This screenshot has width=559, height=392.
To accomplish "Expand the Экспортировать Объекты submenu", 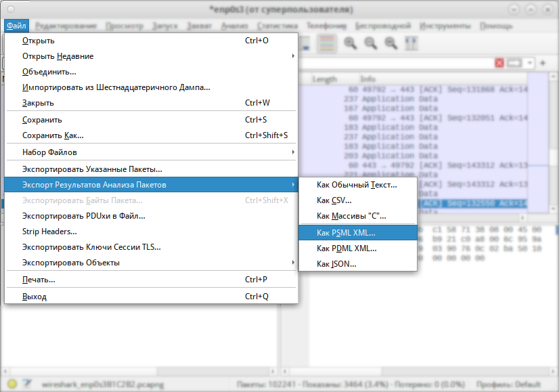I will click(x=151, y=263).
